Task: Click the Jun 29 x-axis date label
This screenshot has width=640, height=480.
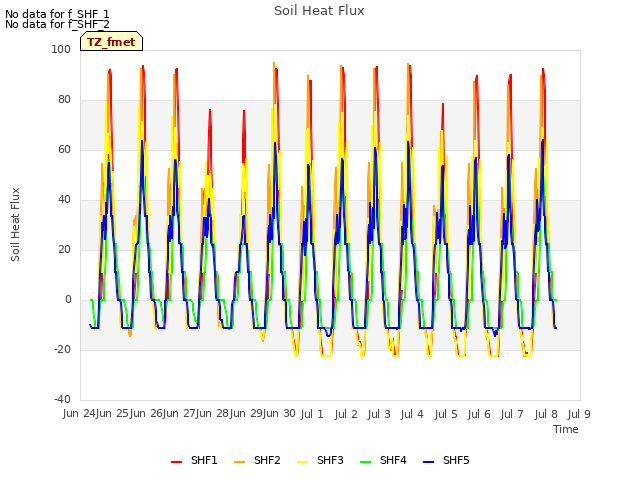Action: (247, 414)
